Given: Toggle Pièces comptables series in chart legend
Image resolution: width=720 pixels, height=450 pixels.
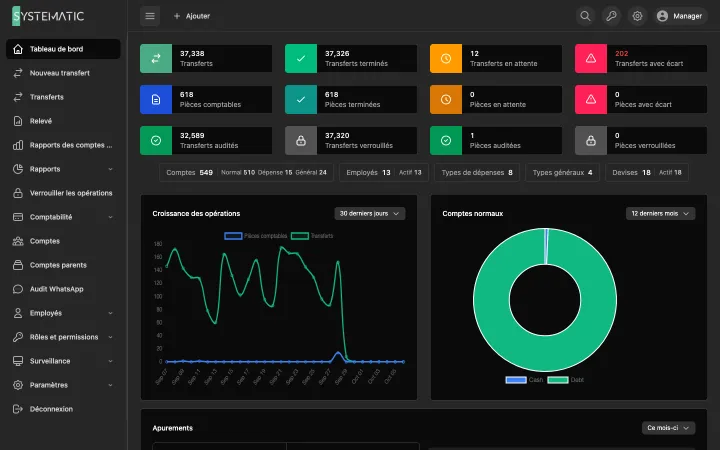Looking at the screenshot, I should pyautogui.click(x=255, y=236).
